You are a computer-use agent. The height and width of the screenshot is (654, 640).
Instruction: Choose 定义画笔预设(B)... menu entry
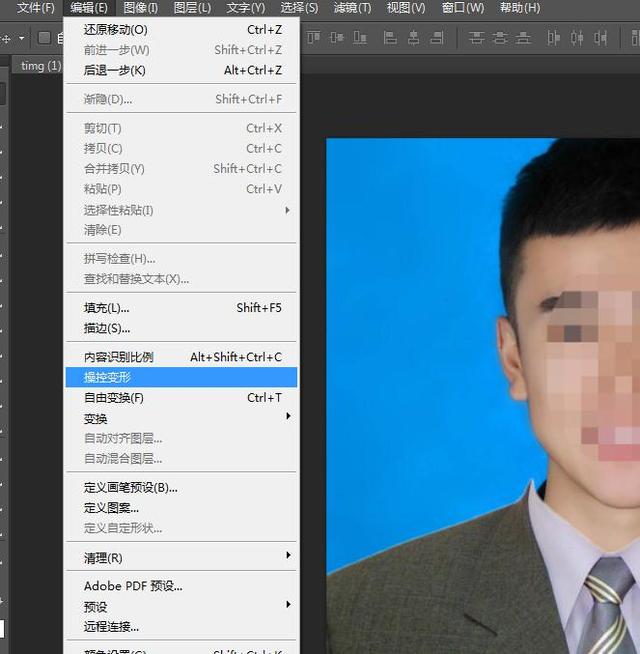[x=181, y=487]
